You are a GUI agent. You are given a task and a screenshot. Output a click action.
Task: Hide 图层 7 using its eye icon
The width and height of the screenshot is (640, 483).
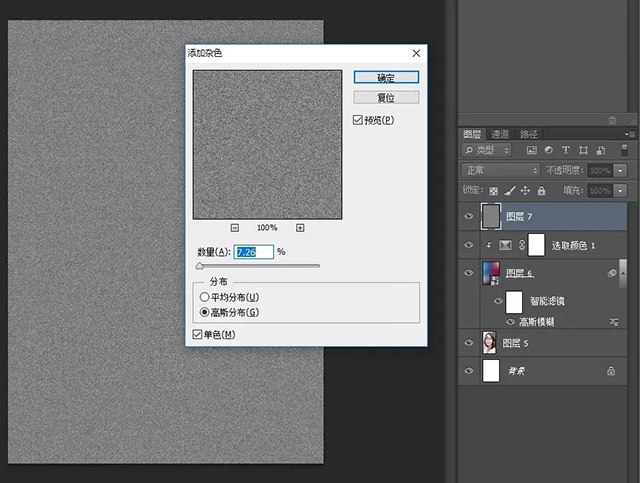(468, 216)
